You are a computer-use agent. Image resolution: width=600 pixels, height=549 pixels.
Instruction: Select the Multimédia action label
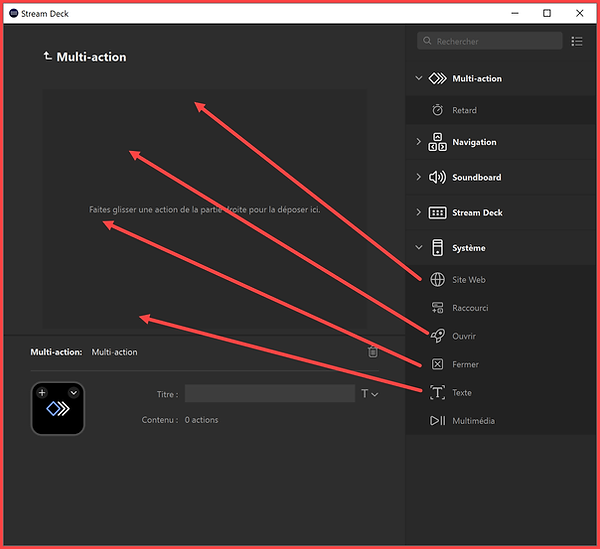pyautogui.click(x=473, y=421)
